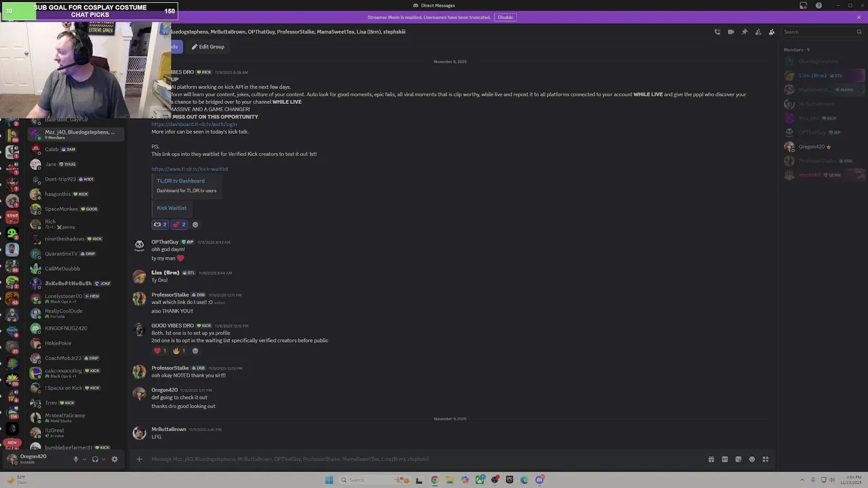
Task: Select Lisa (Brm) in the members list
Action: [823, 75]
